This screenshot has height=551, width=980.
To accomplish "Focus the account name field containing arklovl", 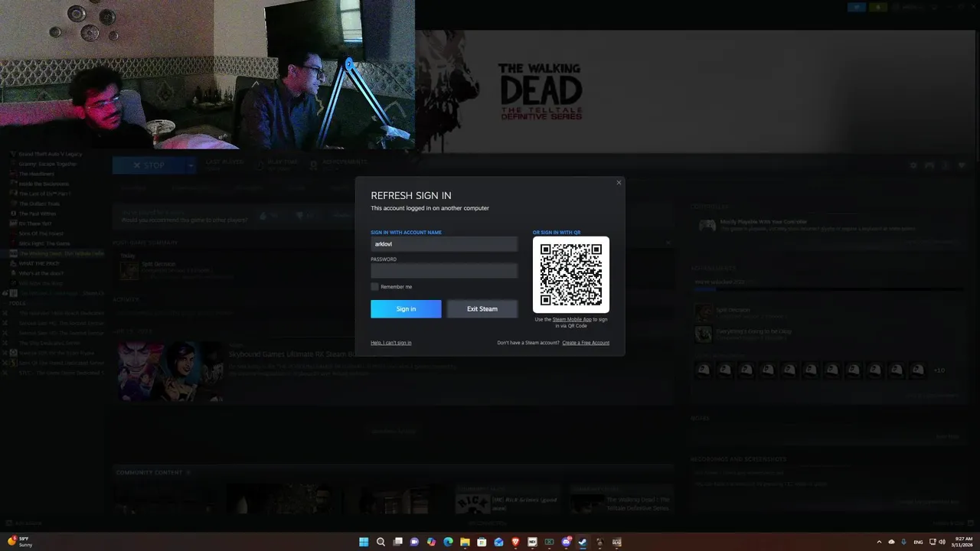I will pyautogui.click(x=444, y=244).
